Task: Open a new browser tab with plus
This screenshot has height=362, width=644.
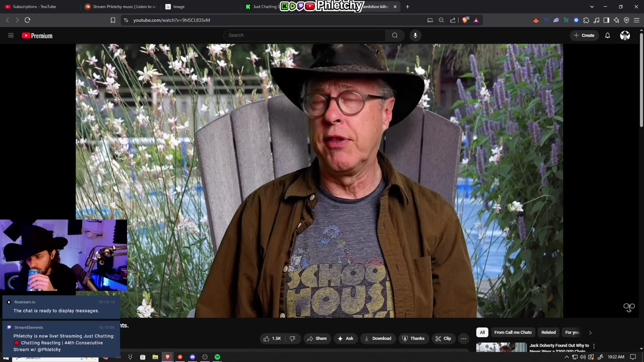Action: tap(408, 7)
